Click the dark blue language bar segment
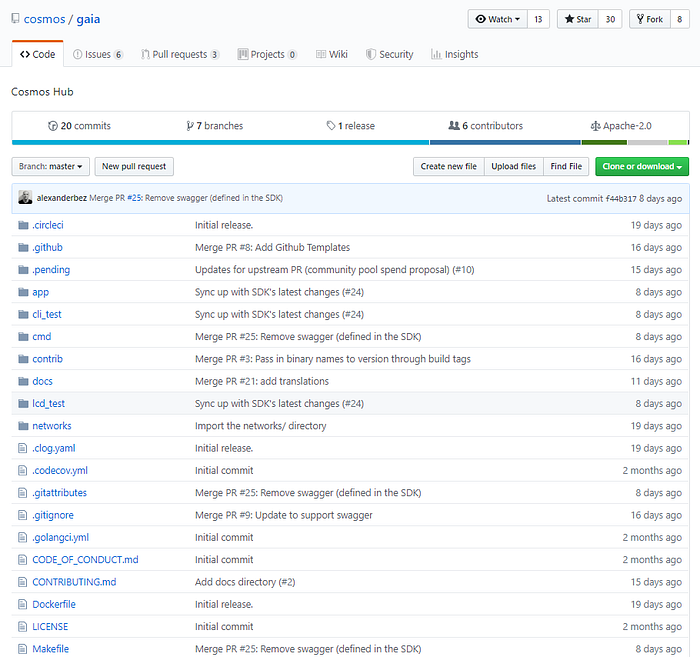Image resolution: width=700 pixels, height=657 pixels. pos(505,142)
